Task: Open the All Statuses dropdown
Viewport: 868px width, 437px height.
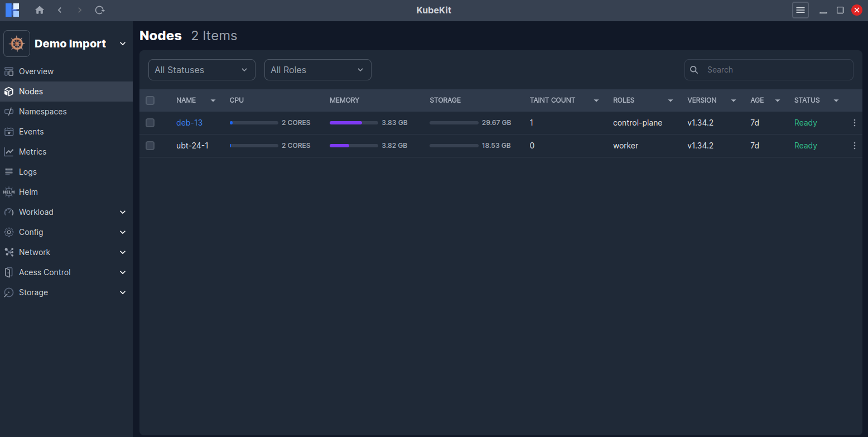Action: 201,70
